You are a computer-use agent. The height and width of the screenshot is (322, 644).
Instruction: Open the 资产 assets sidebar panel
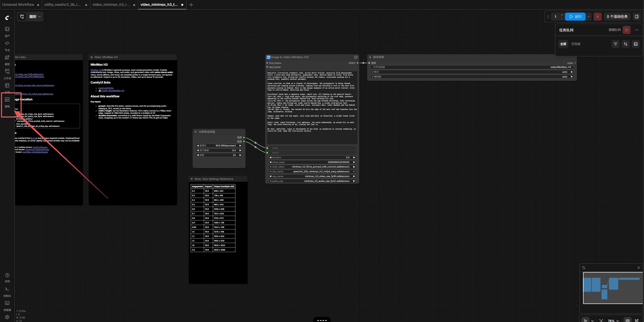point(7,32)
